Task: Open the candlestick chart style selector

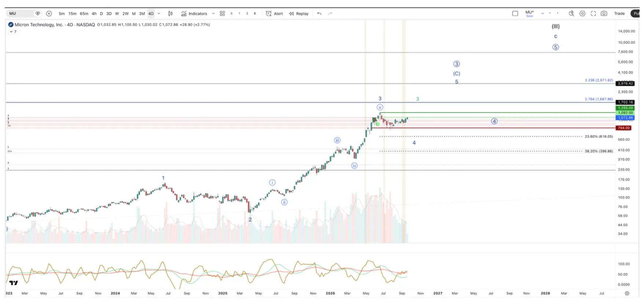Action: [171, 14]
